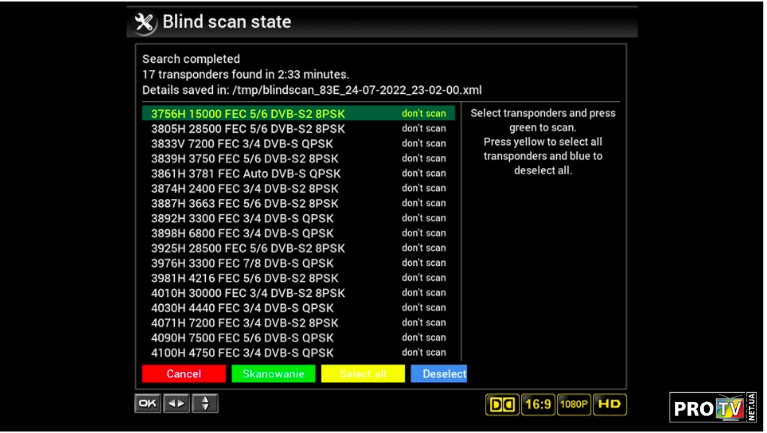Click the PRO TV logo watermark

[713, 407]
